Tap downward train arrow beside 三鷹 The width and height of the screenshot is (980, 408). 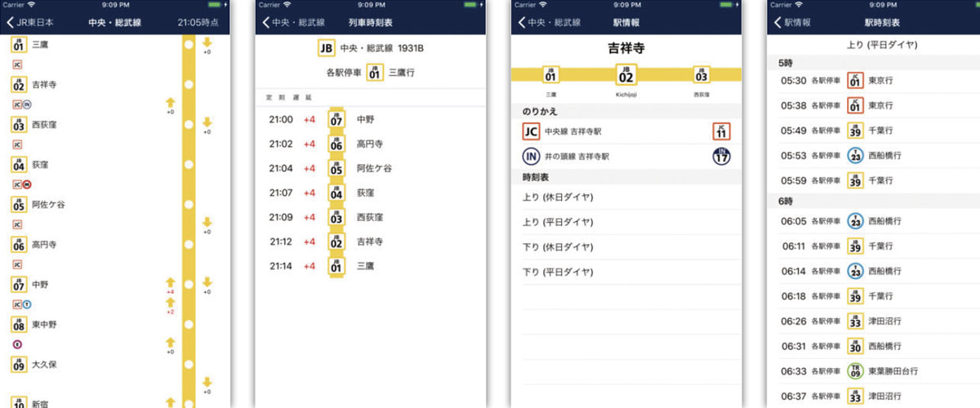coord(207,45)
